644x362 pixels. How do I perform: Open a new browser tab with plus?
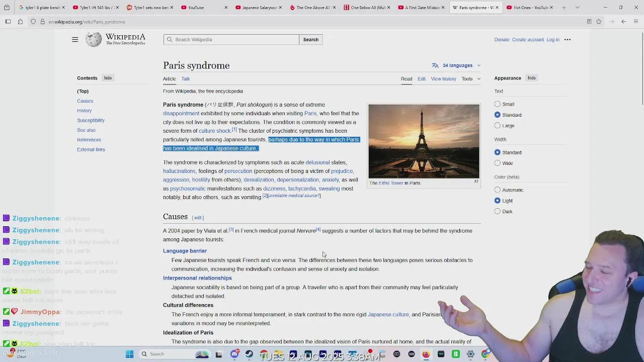tap(564, 8)
